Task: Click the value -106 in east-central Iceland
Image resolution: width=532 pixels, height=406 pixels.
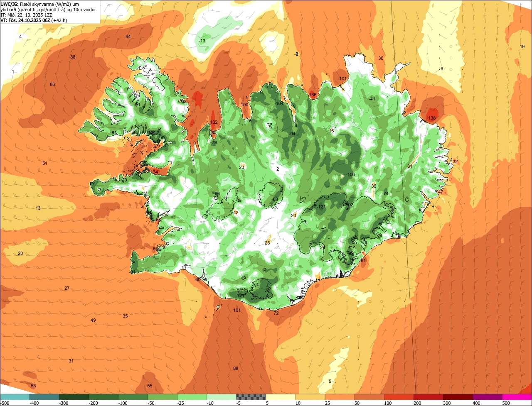Action: 350,174
